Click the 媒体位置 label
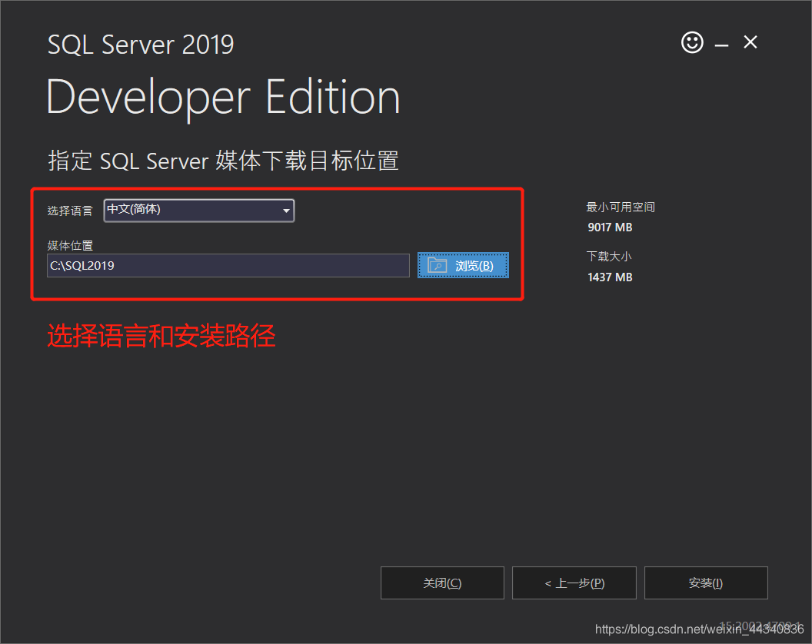 [x=70, y=245]
